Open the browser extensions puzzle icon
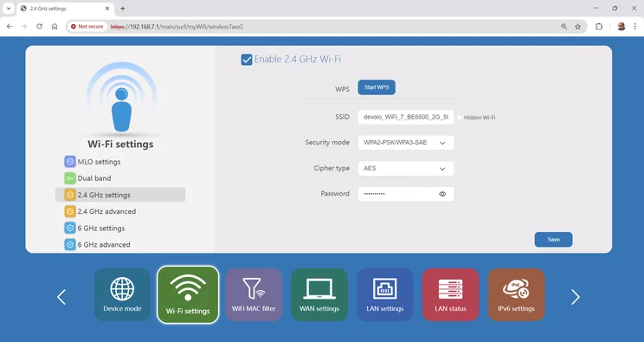The height and width of the screenshot is (342, 644). pos(599,26)
